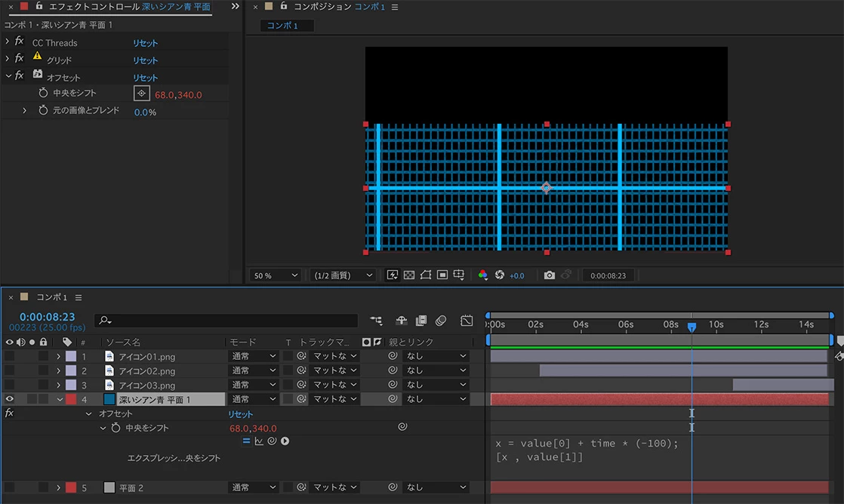Open the 50 % magnification dropdown
Viewport: 844px width, 504px height.
tap(275, 275)
